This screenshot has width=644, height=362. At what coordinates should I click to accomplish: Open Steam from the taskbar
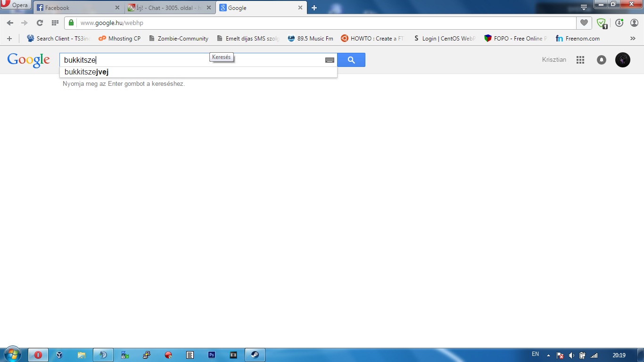pyautogui.click(x=255, y=355)
